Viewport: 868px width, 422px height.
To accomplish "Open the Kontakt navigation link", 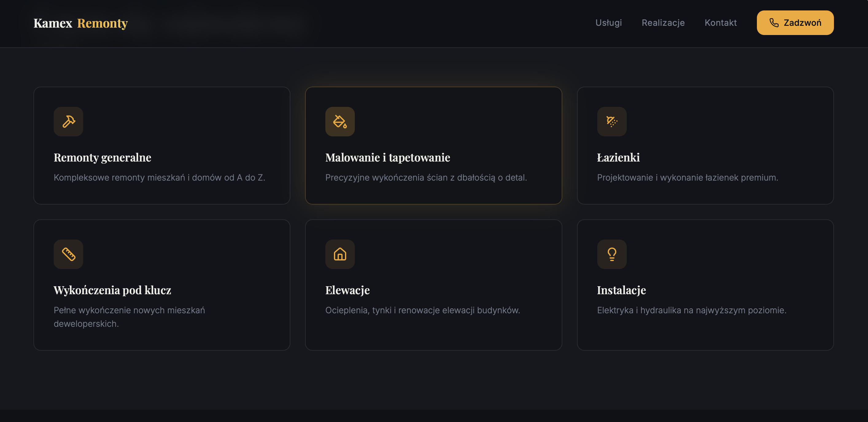I will (x=720, y=23).
